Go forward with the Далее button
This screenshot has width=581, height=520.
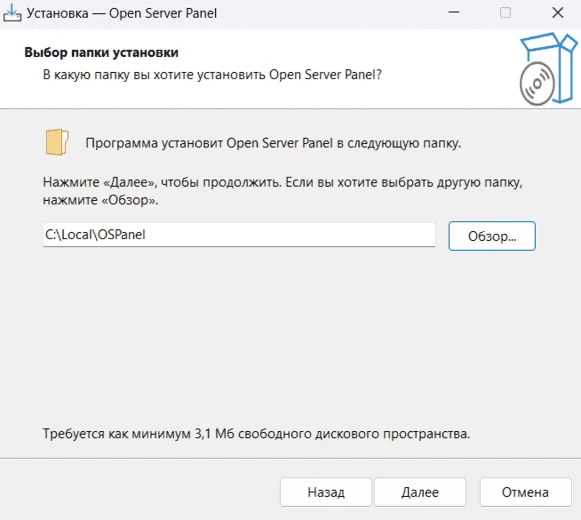coord(420,492)
